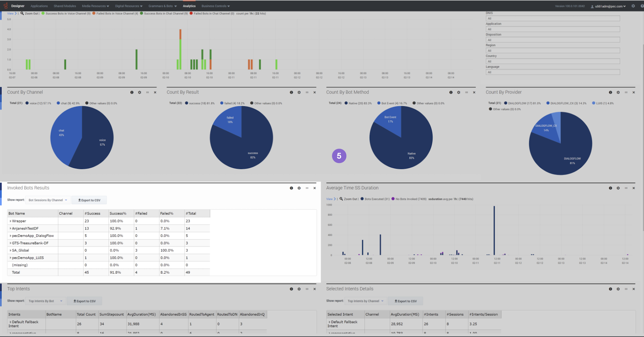This screenshot has width=644, height=337.
Task: Toggle failed (4) legend in Count By Result
Action: [x=232, y=103]
